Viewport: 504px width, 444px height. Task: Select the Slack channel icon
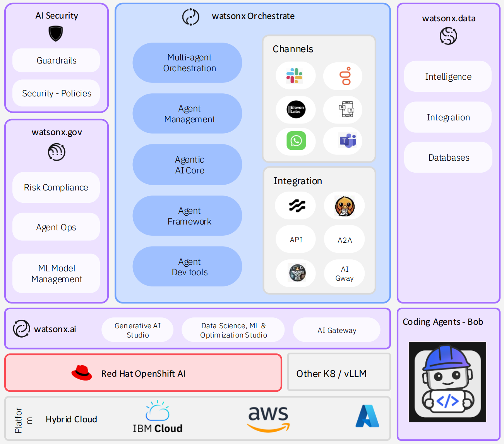pyautogui.click(x=295, y=76)
